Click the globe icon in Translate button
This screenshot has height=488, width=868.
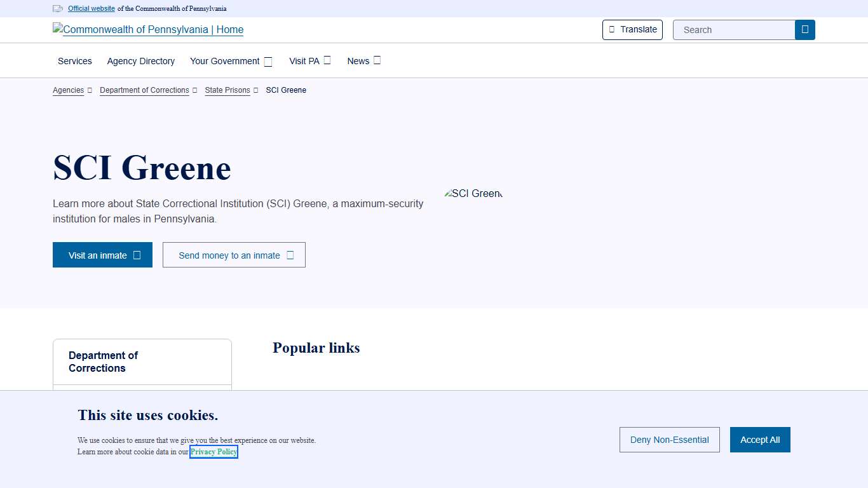612,29
